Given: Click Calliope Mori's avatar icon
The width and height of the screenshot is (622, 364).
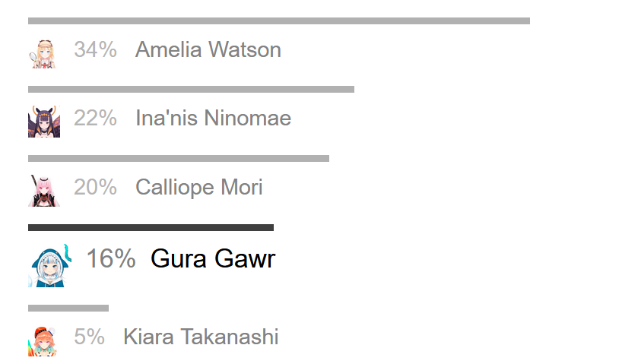Looking at the screenshot, I should tap(44, 190).
